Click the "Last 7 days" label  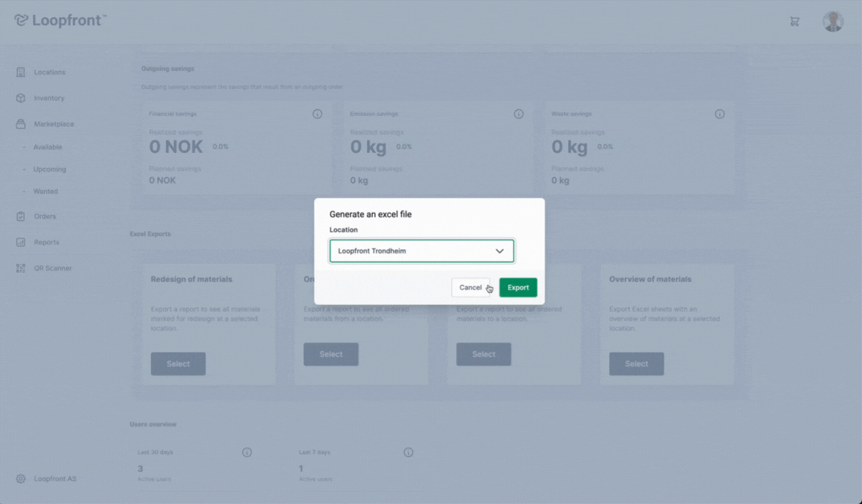pos(315,452)
